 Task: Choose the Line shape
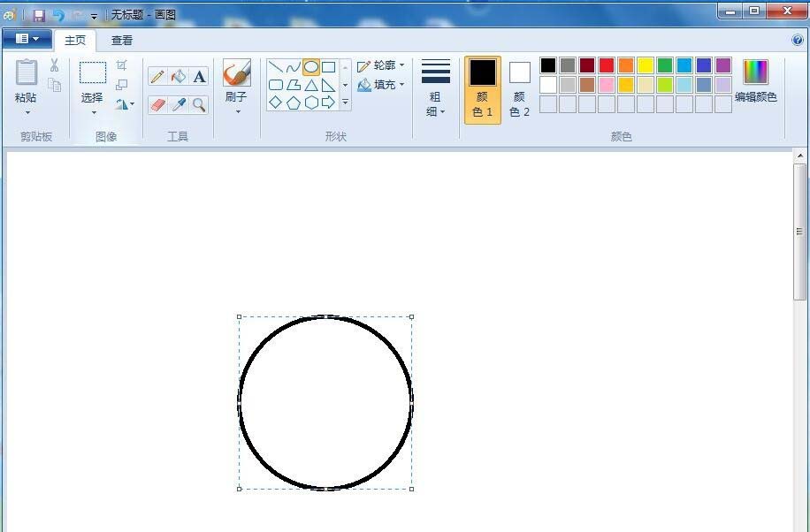point(275,67)
